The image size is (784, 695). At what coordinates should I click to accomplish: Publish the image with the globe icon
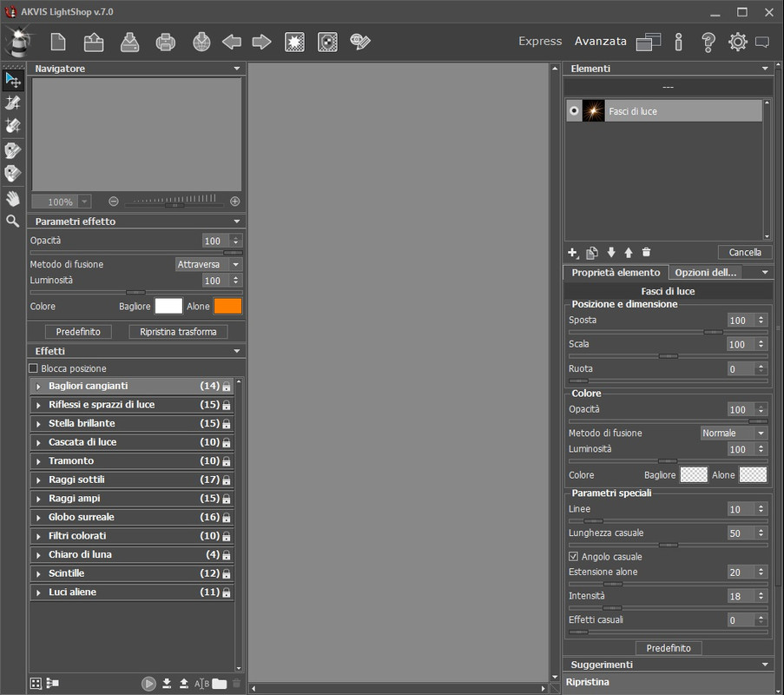point(201,42)
